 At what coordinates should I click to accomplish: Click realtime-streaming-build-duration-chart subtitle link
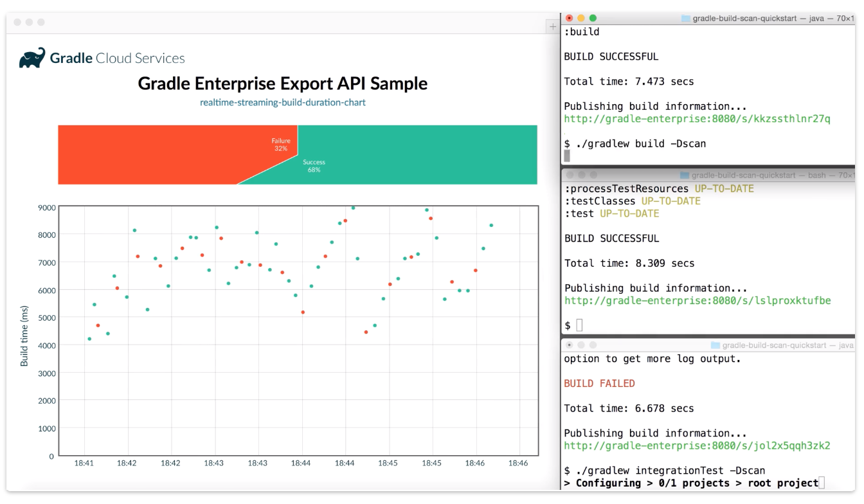pyautogui.click(x=283, y=102)
